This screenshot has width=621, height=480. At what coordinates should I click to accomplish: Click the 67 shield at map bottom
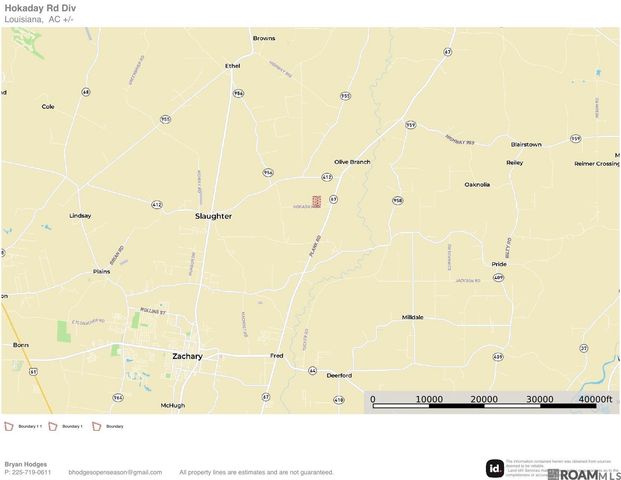[266, 397]
